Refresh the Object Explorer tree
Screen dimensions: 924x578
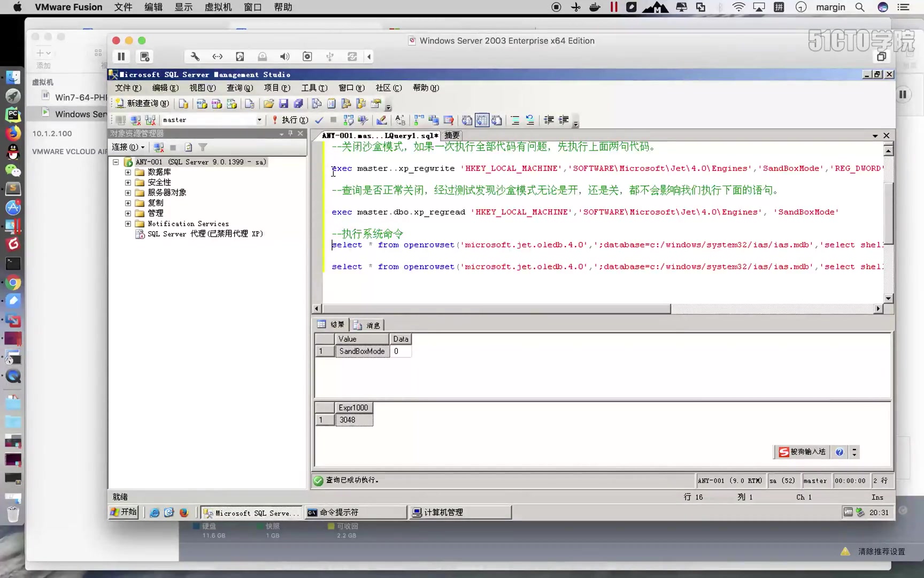pyautogui.click(x=188, y=147)
